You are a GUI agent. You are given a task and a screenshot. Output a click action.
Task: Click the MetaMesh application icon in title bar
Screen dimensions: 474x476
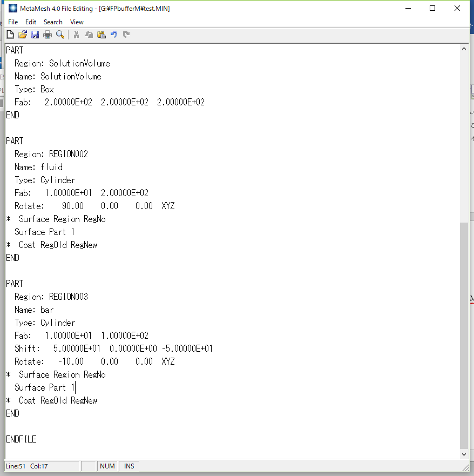(13, 8)
